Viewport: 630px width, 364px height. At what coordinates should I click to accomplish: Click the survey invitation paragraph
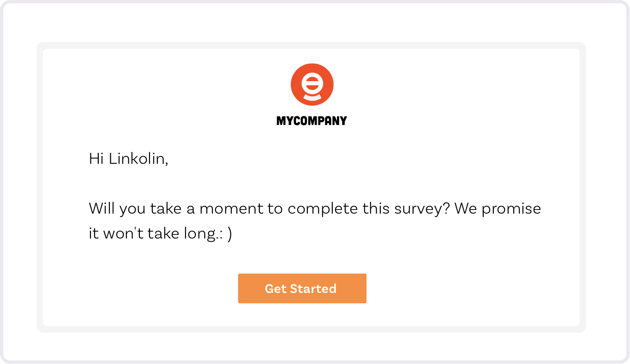(315, 220)
